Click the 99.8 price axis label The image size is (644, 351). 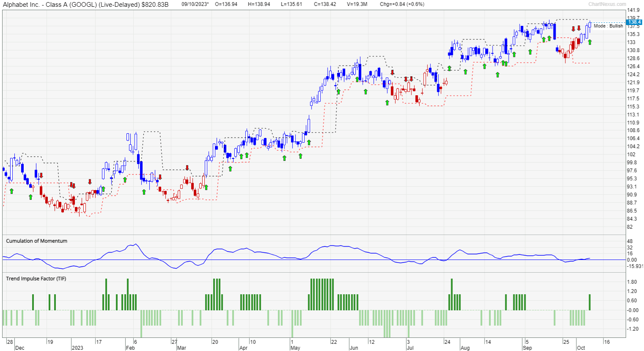pyautogui.click(x=632, y=163)
